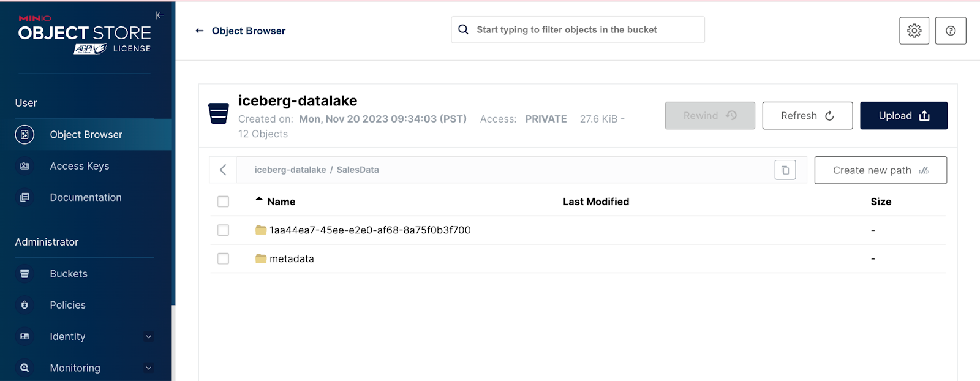Viewport: 980px width, 381px height.
Task: Open settings gear icon in header
Action: [914, 31]
